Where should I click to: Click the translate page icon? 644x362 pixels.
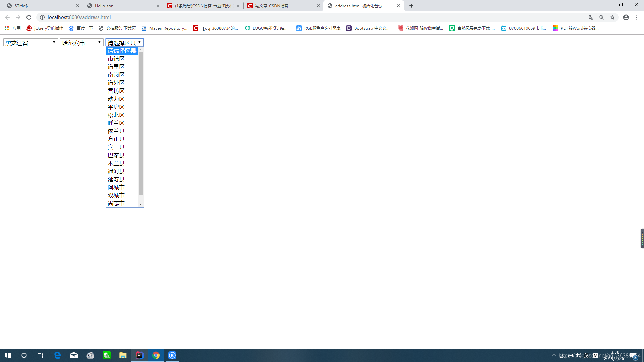point(591,17)
